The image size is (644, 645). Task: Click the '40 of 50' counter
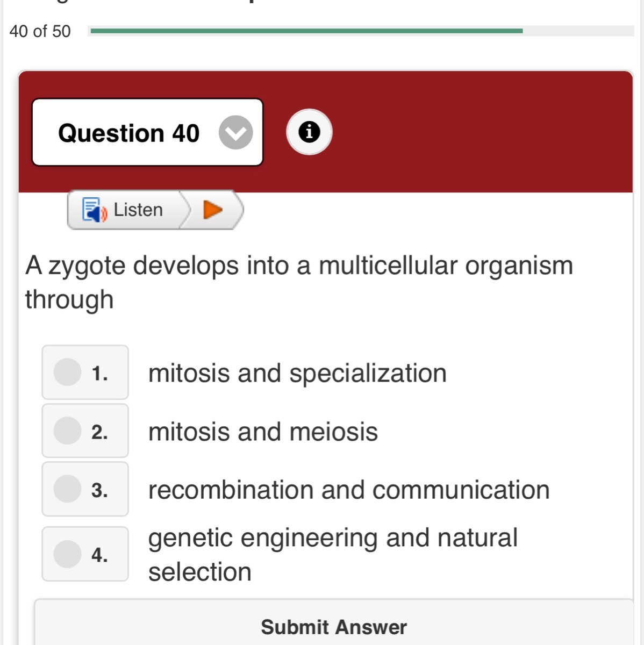40,31
